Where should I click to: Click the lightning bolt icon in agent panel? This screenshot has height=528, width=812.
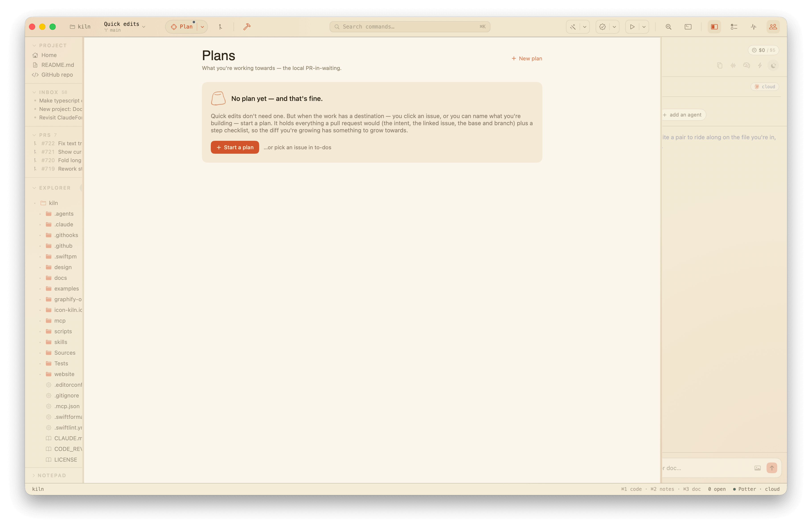pos(760,65)
